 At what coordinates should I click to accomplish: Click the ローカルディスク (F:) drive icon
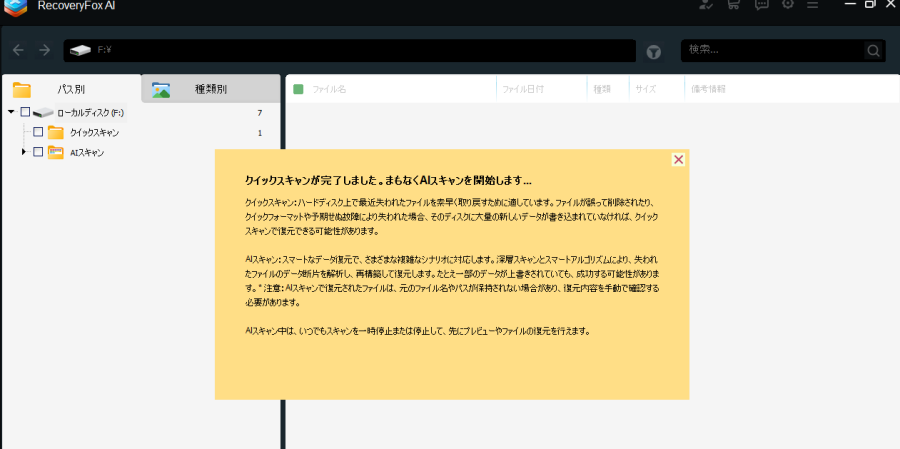pyautogui.click(x=43, y=113)
